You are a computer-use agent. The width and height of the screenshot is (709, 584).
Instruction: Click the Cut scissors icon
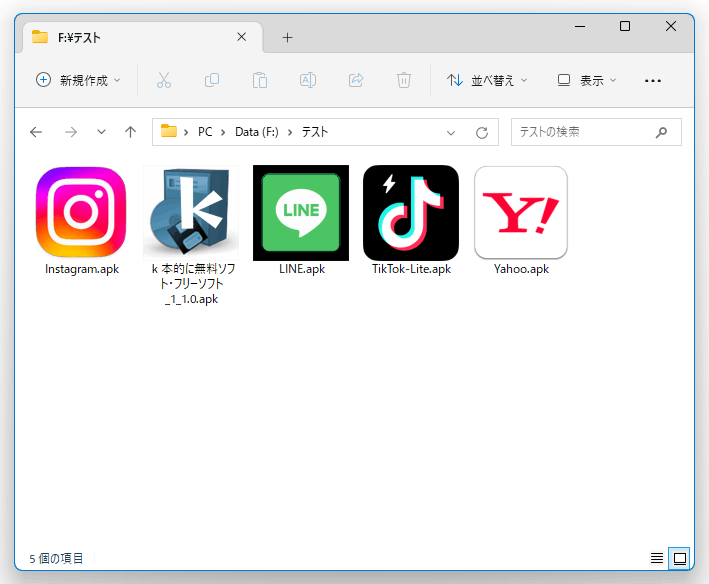(x=164, y=80)
